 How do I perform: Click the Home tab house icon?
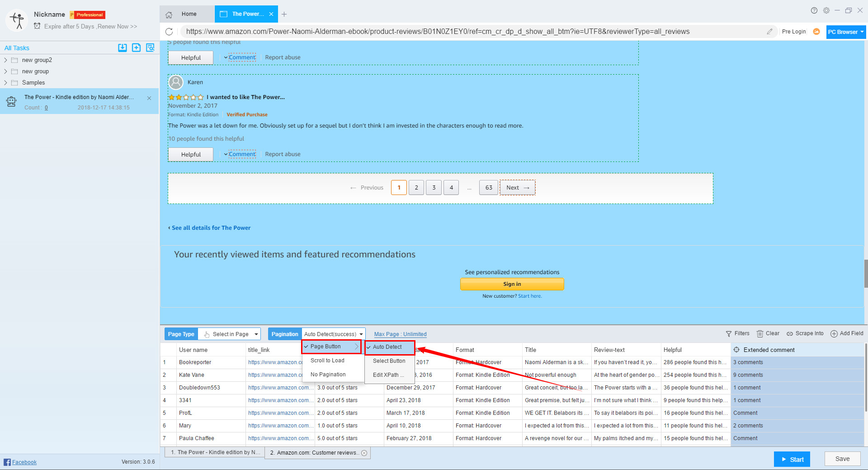(169, 14)
